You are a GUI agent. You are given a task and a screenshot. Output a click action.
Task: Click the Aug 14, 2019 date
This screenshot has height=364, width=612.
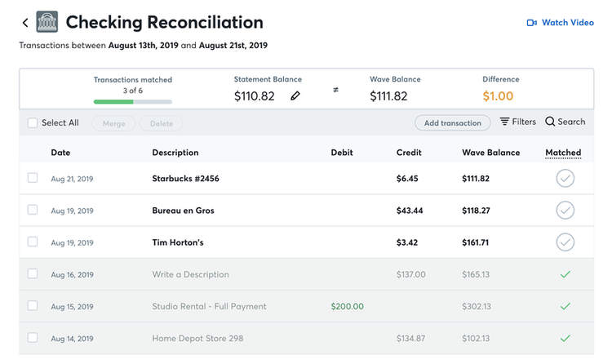point(72,339)
